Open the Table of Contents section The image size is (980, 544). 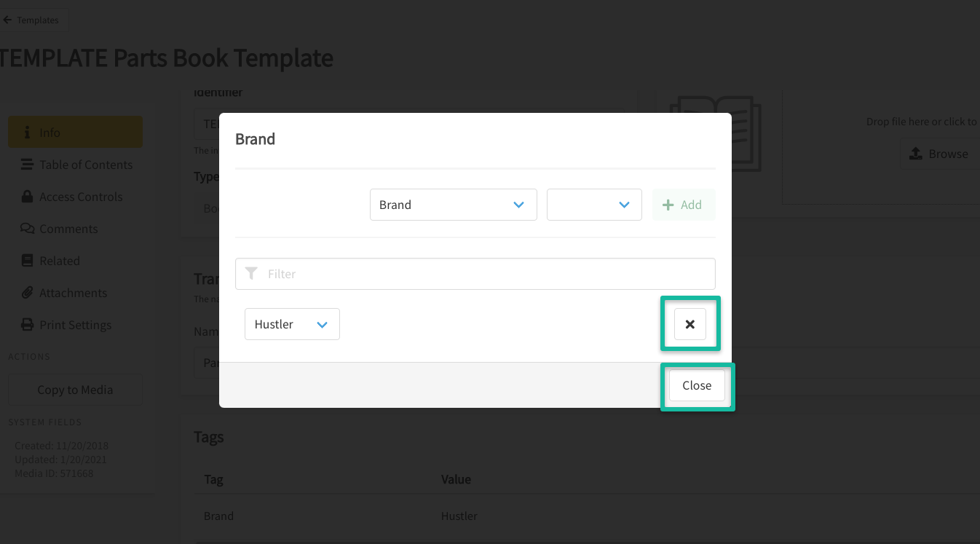86,165
